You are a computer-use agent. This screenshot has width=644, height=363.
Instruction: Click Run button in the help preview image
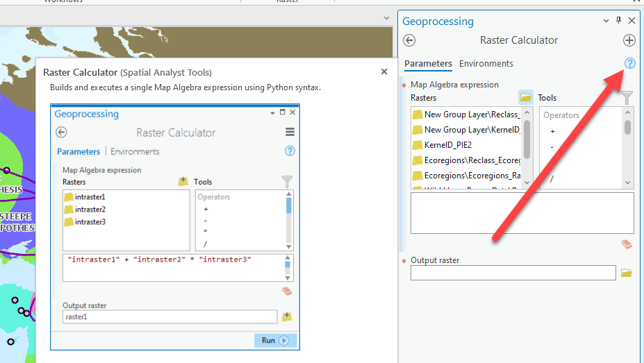pos(276,340)
